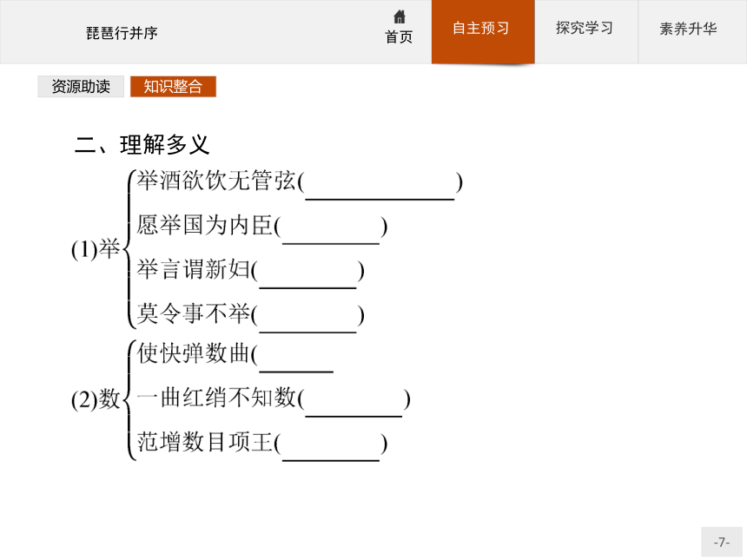
Task: Click the (2)数 group label
Action: pyautogui.click(x=96, y=399)
